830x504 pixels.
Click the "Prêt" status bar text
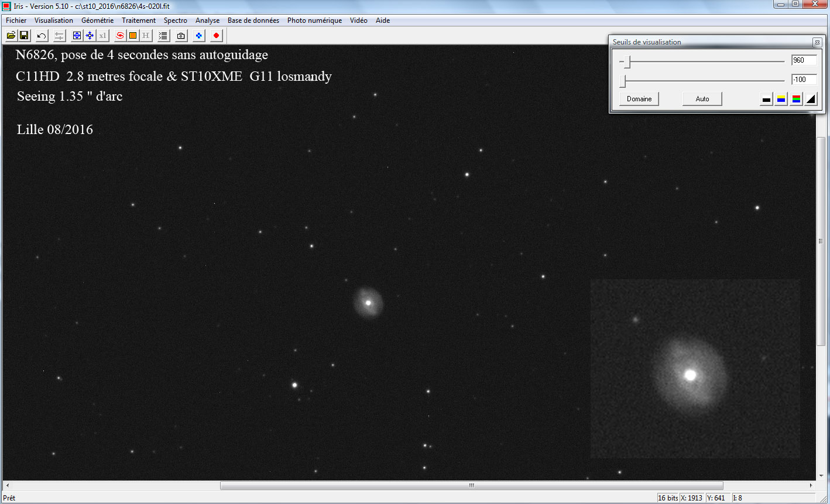(9, 498)
